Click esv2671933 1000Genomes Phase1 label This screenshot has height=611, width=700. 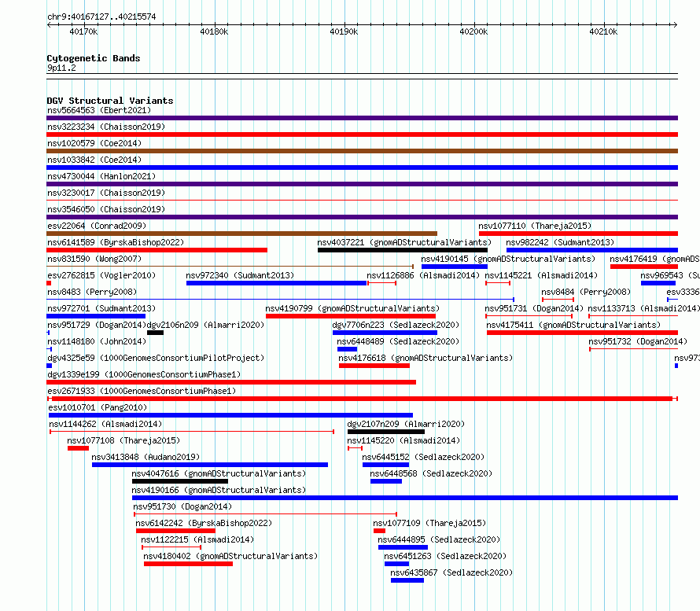[x=142, y=391]
